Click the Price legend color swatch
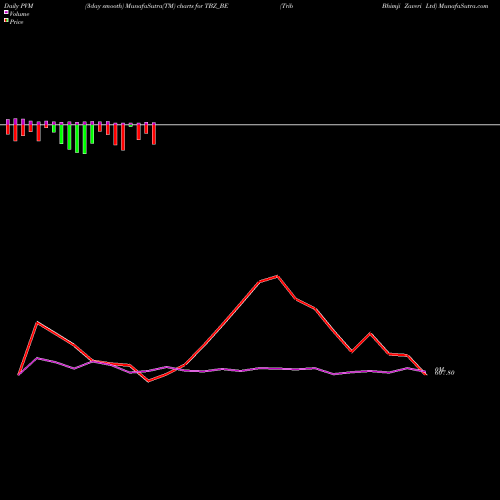The image size is (500, 500). [6, 20]
